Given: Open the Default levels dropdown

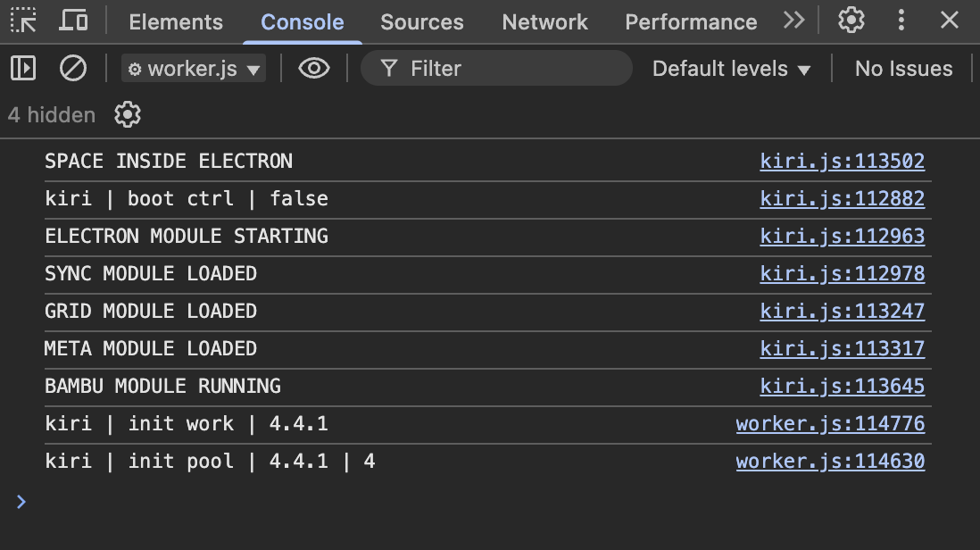Looking at the screenshot, I should coord(731,69).
